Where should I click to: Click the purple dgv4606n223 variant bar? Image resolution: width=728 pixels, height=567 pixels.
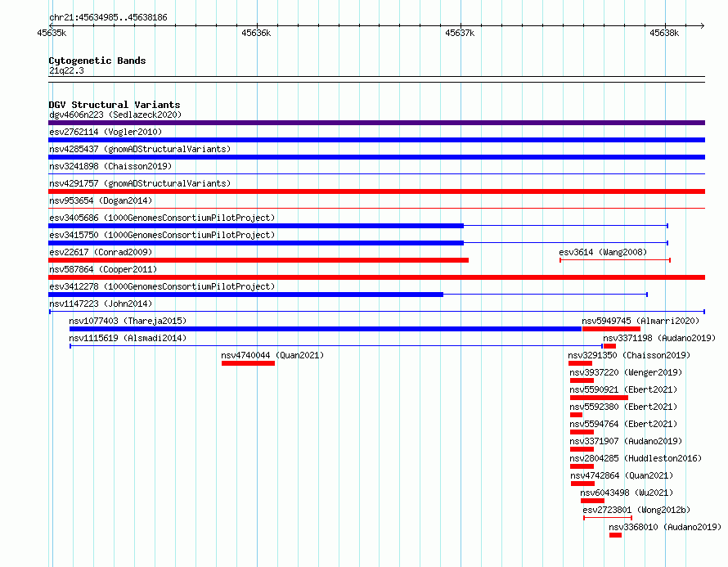376,123
